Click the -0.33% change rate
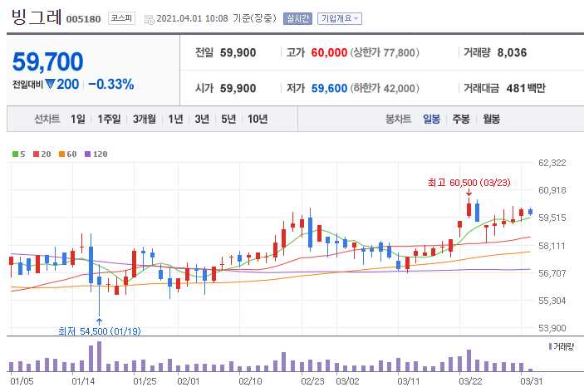 point(111,84)
